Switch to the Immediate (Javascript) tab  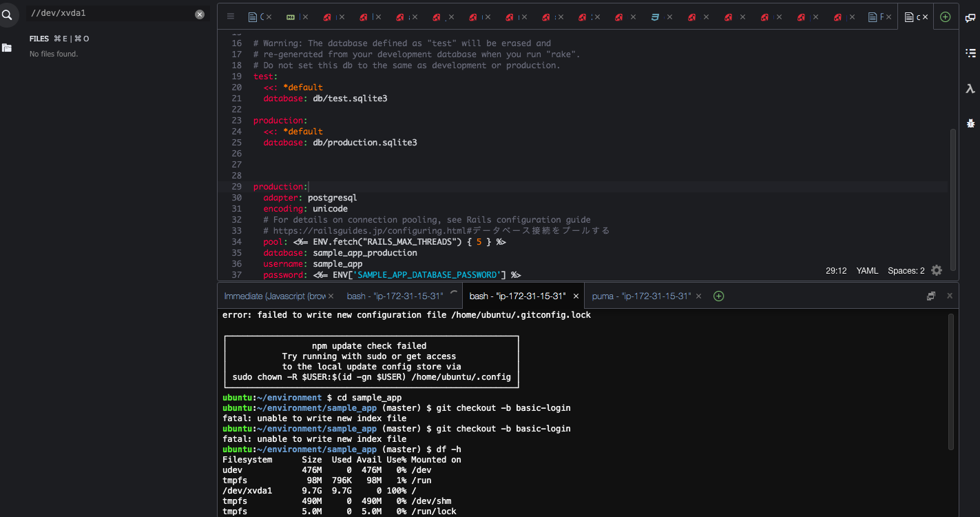point(275,296)
